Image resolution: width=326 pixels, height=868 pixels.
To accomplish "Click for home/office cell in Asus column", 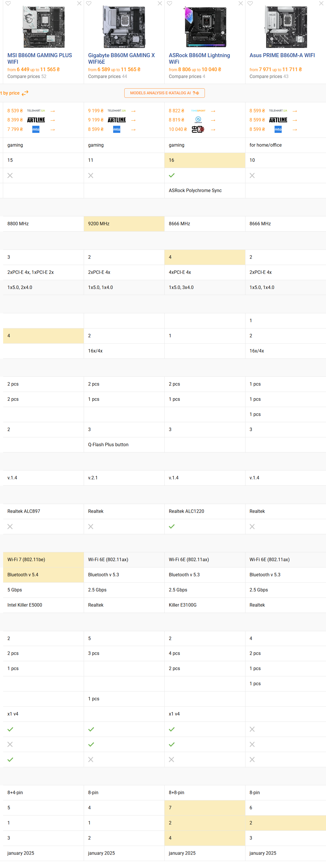I will [x=286, y=145].
